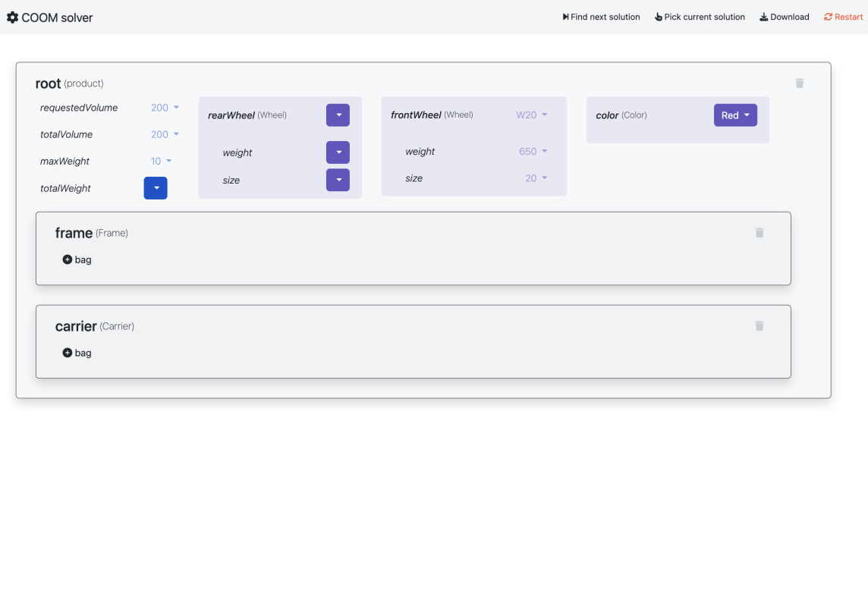Open the totalWeight dropdown button
The image size is (868, 591).
coord(156,188)
